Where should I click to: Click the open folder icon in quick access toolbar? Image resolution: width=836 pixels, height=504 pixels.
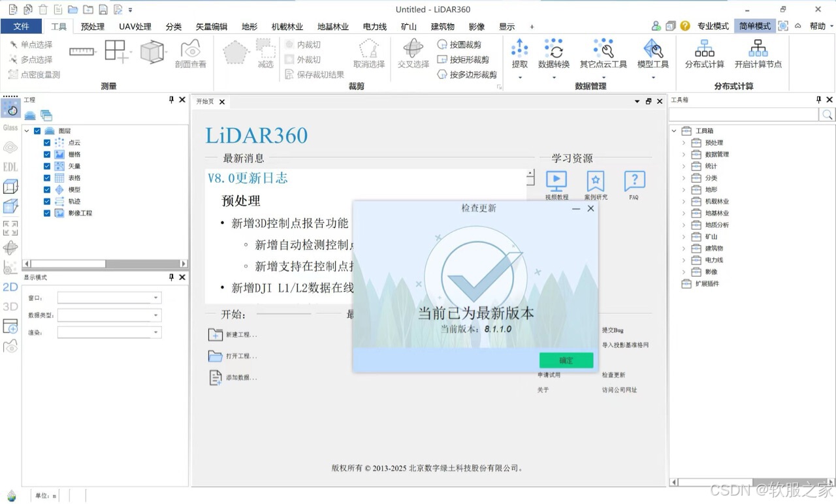pos(72,9)
